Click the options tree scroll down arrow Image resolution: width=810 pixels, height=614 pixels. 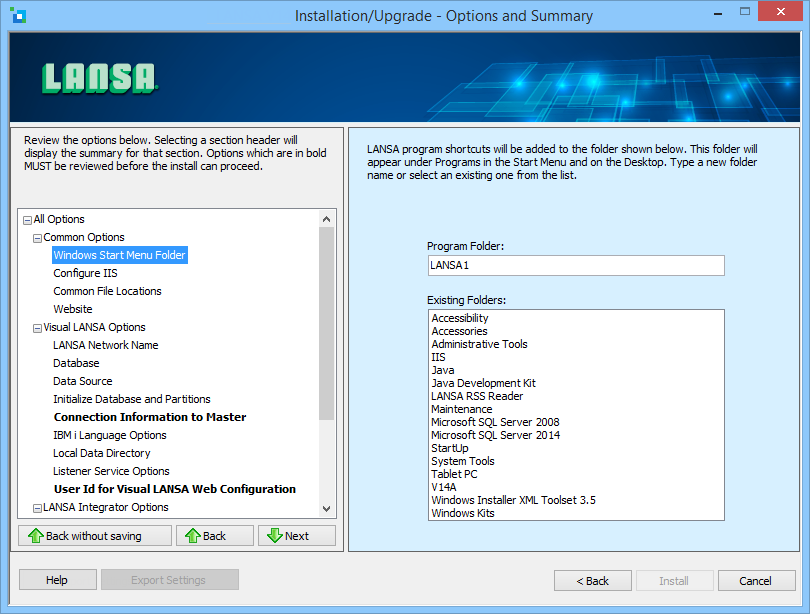[x=326, y=509]
